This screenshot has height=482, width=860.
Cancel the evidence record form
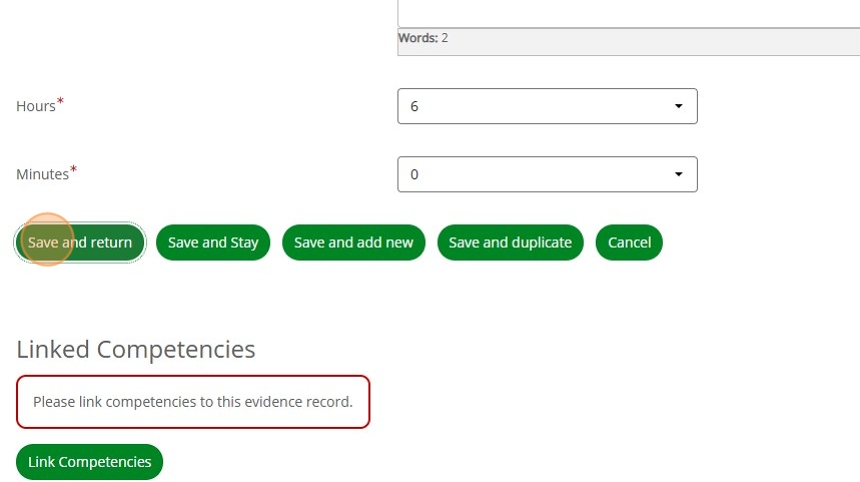pyautogui.click(x=629, y=242)
